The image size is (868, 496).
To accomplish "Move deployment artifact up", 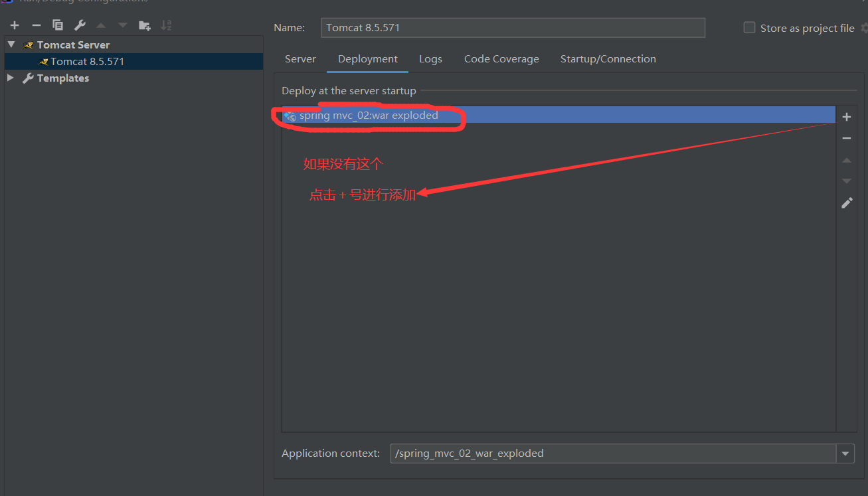I will [847, 160].
